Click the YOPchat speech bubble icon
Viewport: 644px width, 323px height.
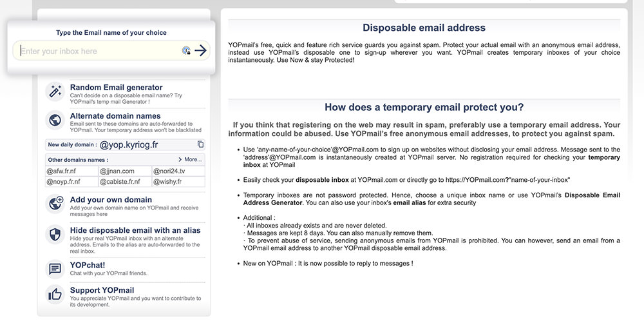pyautogui.click(x=55, y=269)
